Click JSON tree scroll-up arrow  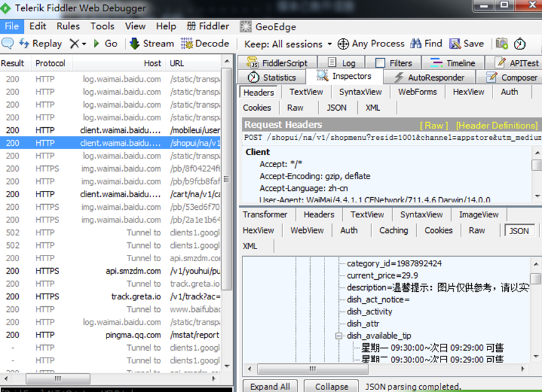pyautogui.click(x=536, y=264)
